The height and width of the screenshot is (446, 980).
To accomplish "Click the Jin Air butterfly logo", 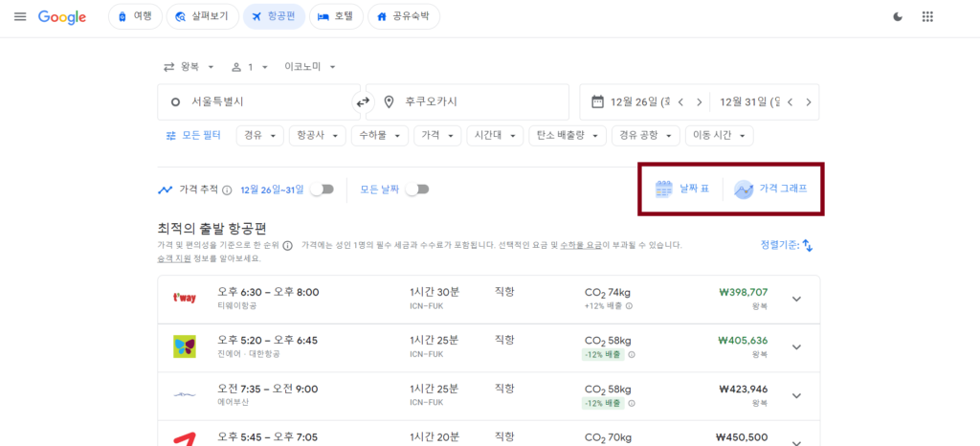I will pyautogui.click(x=185, y=346).
